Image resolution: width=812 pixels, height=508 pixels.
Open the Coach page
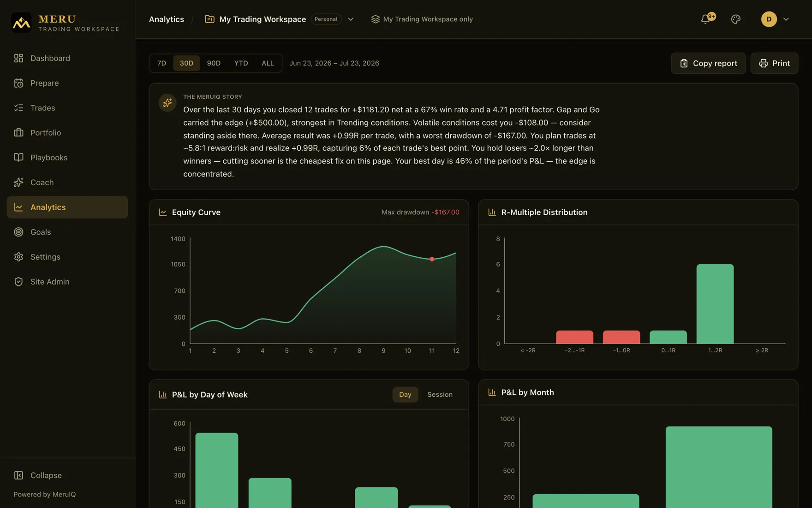pyautogui.click(x=67, y=182)
